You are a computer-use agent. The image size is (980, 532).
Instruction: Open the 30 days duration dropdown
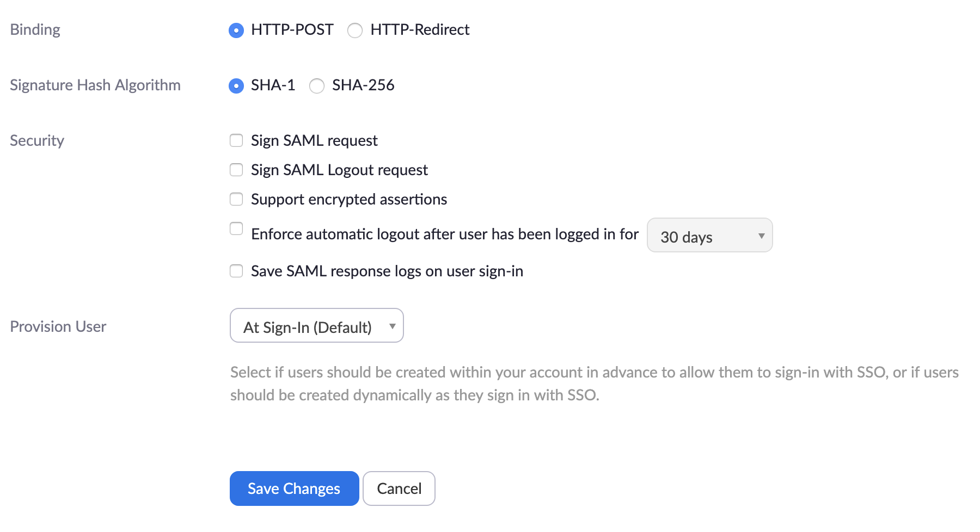pos(709,236)
